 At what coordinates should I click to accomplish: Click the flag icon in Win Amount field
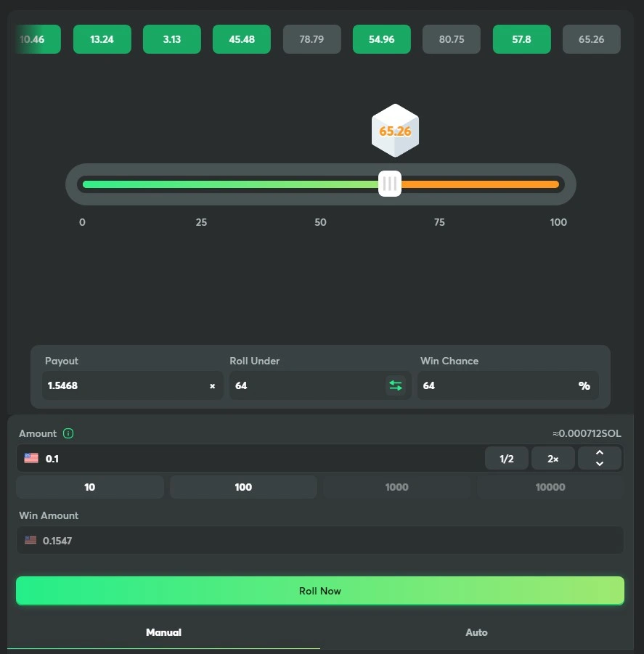tap(30, 540)
